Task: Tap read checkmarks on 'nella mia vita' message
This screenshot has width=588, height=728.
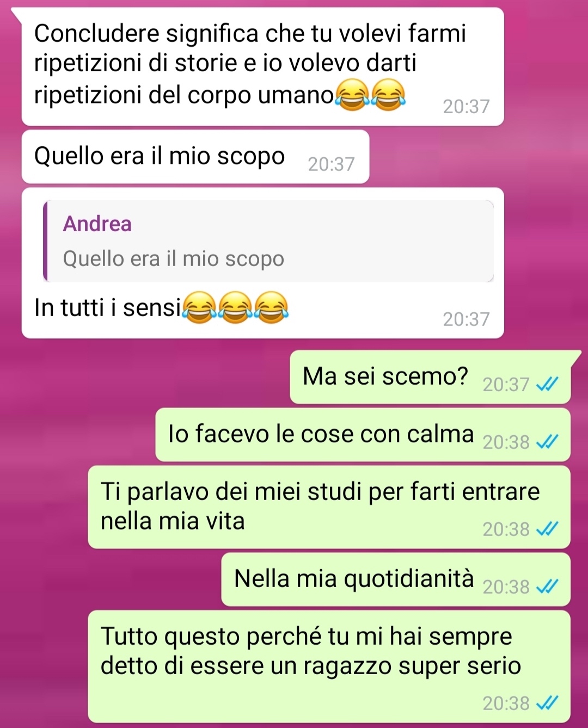Action: (547, 529)
